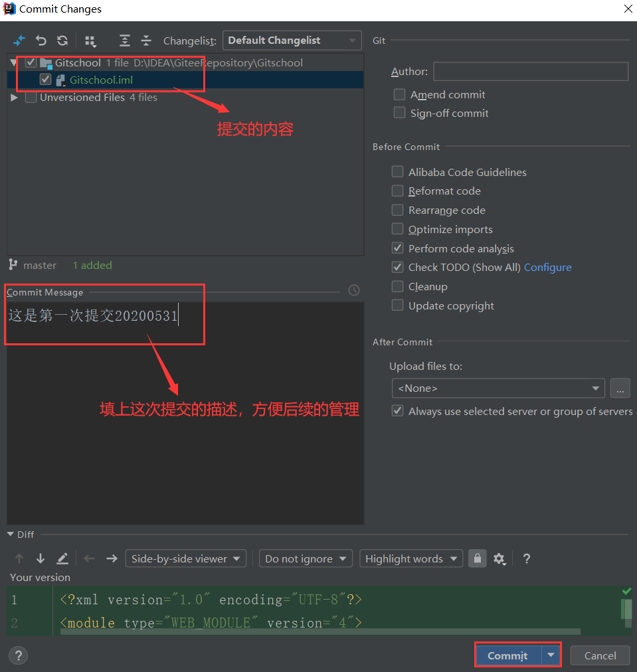This screenshot has width=637, height=672.
Task: Click the Cancel button
Action: [x=600, y=655]
